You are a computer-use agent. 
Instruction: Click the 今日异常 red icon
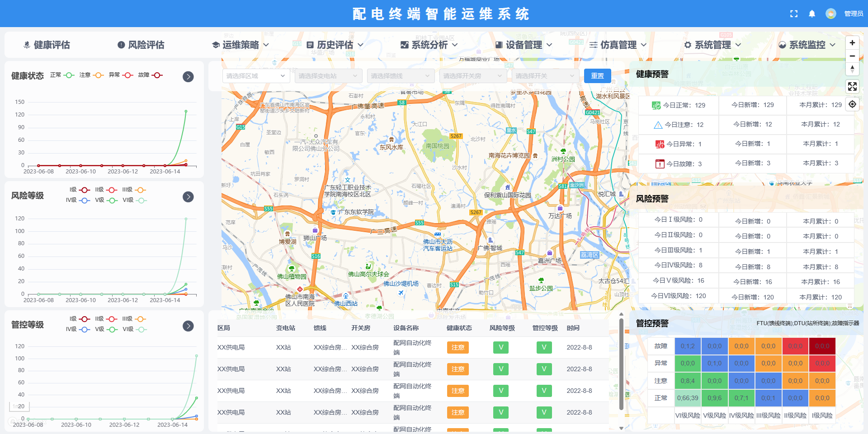pyautogui.click(x=660, y=144)
